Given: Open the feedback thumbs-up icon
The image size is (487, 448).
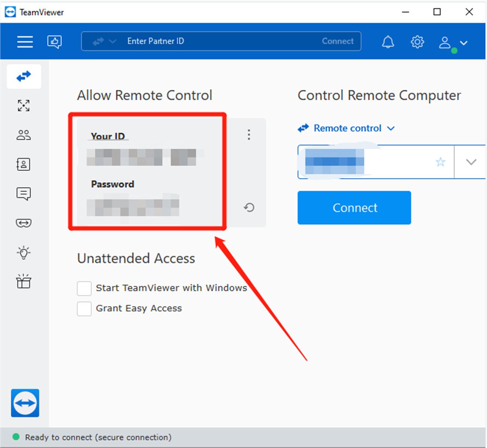Looking at the screenshot, I should tap(55, 42).
